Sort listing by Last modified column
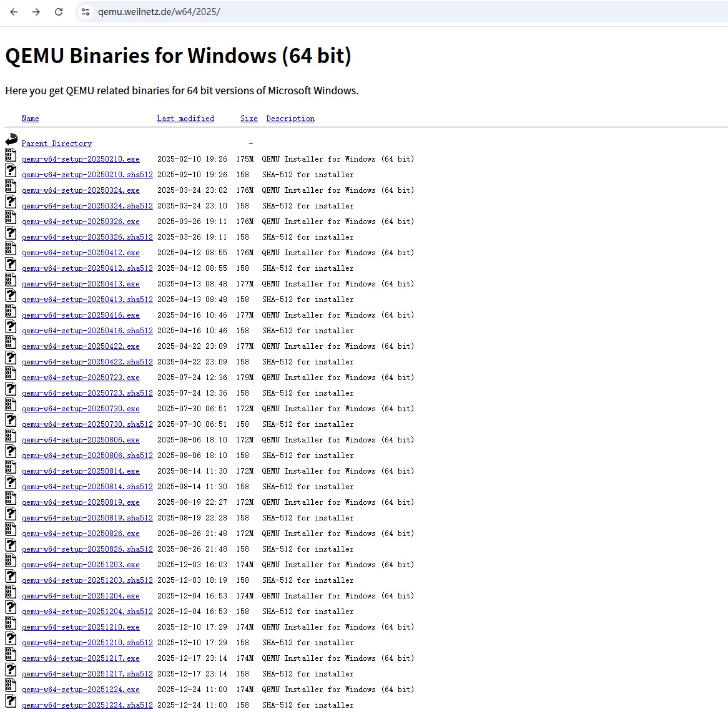 (x=185, y=119)
